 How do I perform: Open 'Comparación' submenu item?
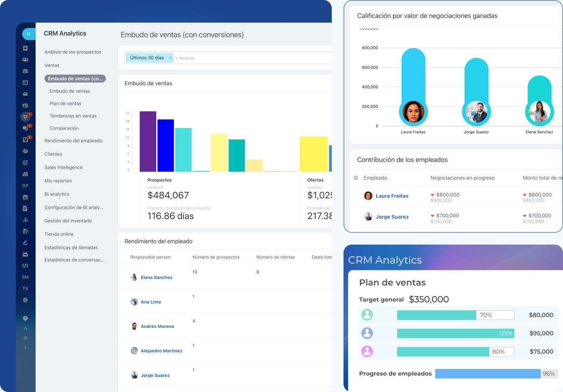tap(64, 129)
